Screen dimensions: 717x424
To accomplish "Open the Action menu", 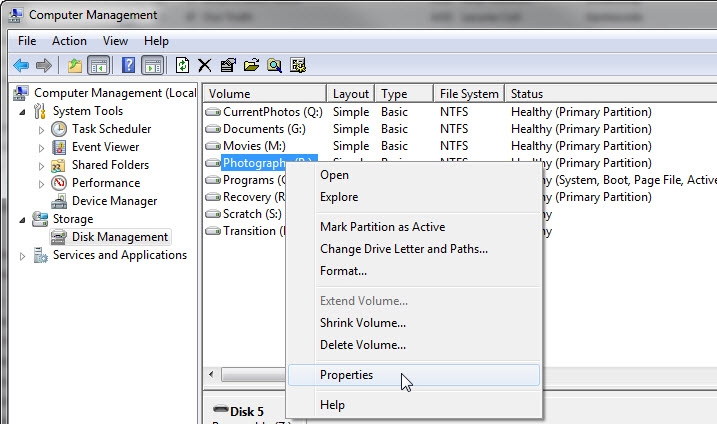I will tap(69, 41).
